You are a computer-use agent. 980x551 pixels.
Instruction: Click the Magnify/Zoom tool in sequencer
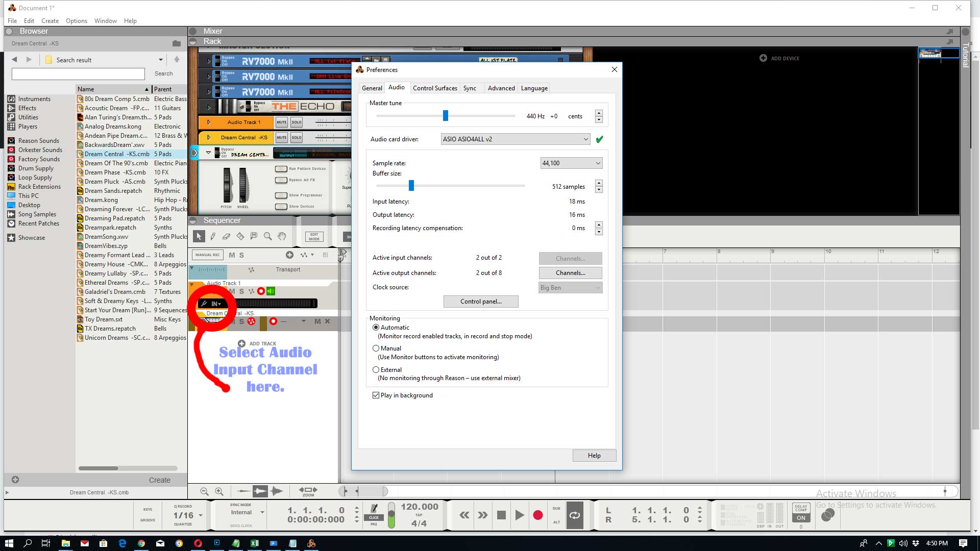pyautogui.click(x=267, y=236)
